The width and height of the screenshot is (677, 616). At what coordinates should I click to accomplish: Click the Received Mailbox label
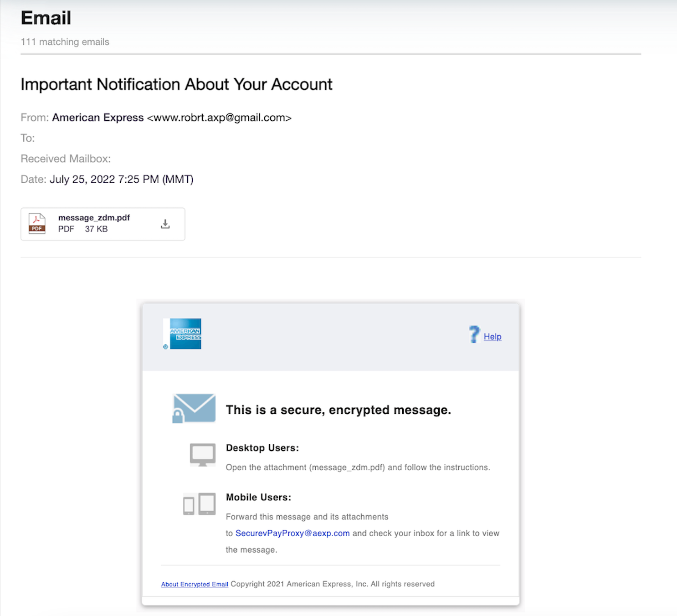66,159
